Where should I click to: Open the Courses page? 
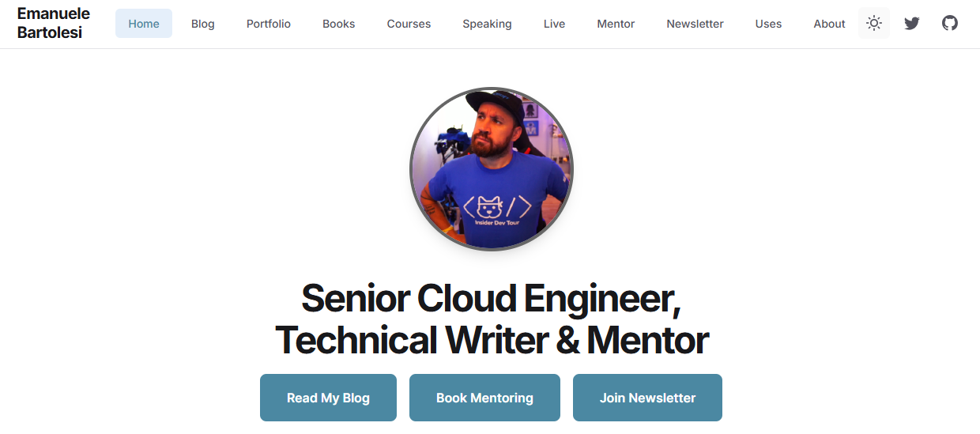[409, 24]
